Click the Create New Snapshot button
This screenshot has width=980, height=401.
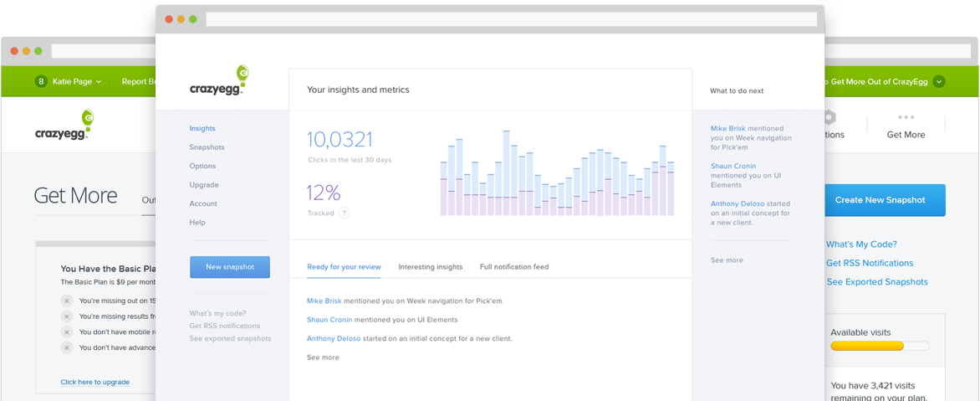click(885, 200)
